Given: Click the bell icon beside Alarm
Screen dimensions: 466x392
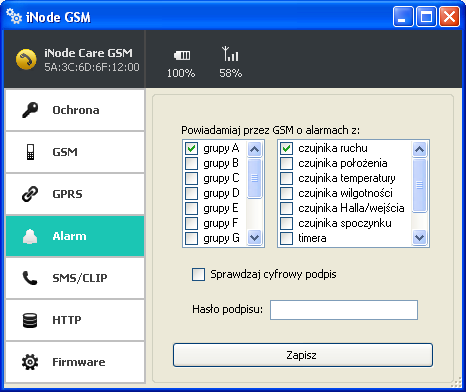Looking at the screenshot, I should click(x=30, y=236).
